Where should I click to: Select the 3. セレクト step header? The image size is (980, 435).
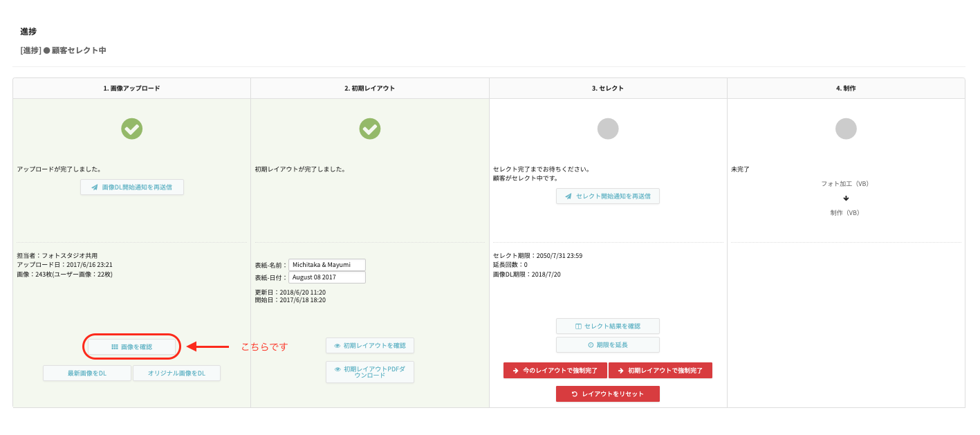point(608,89)
